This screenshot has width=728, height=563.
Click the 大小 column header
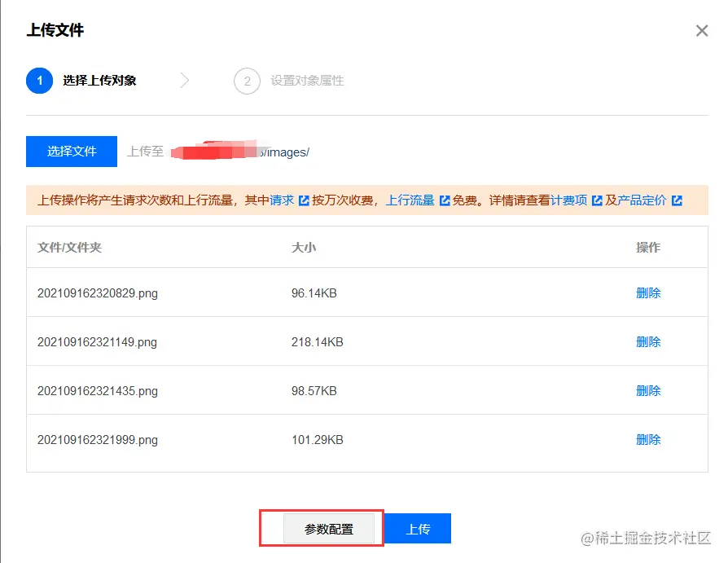pyautogui.click(x=304, y=247)
